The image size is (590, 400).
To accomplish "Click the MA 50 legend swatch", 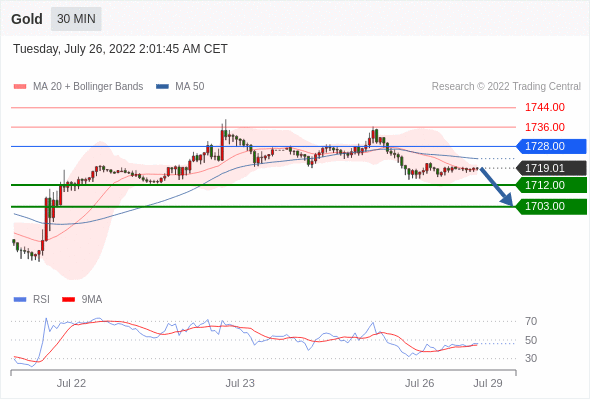I will 162,87.
